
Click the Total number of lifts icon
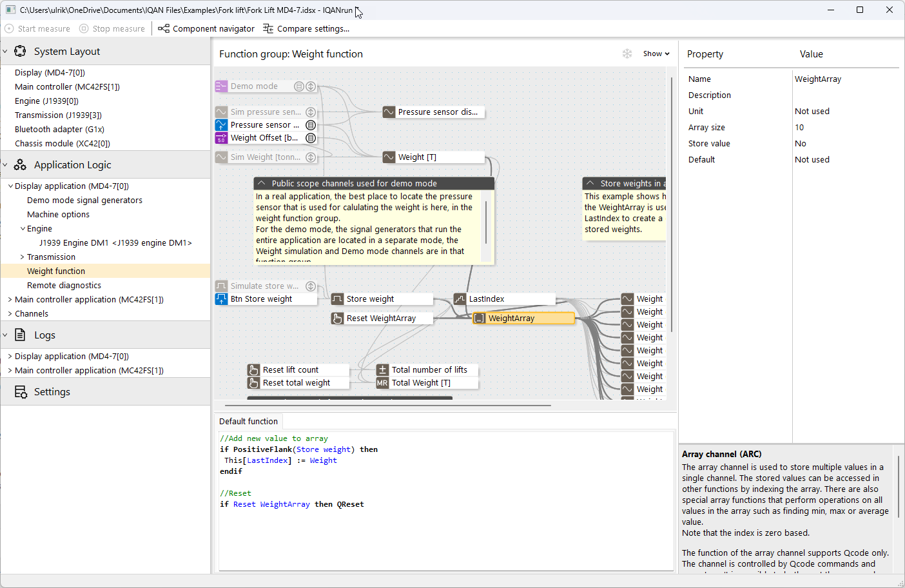click(x=382, y=369)
